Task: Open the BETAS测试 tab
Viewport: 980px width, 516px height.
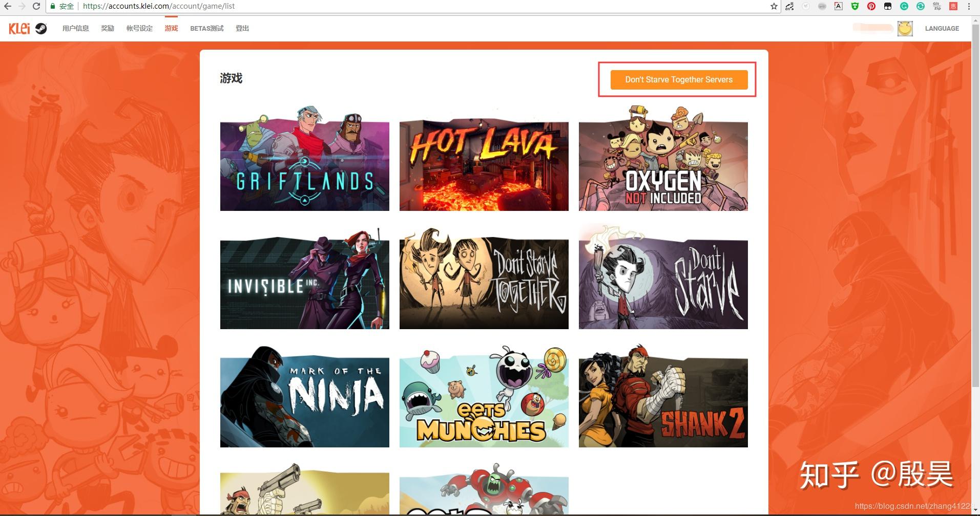Action: point(207,29)
